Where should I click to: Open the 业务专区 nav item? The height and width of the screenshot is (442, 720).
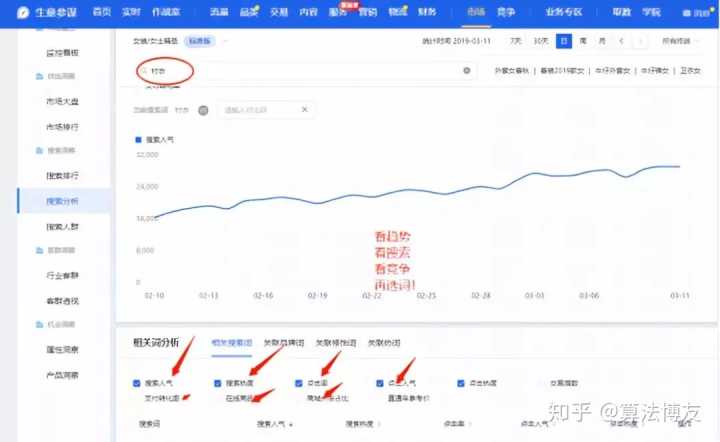[563, 12]
